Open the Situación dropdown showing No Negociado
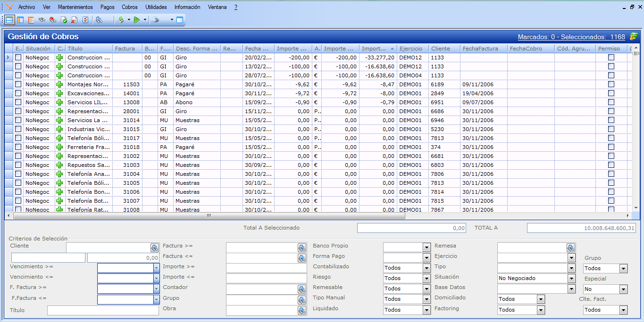 (571, 278)
